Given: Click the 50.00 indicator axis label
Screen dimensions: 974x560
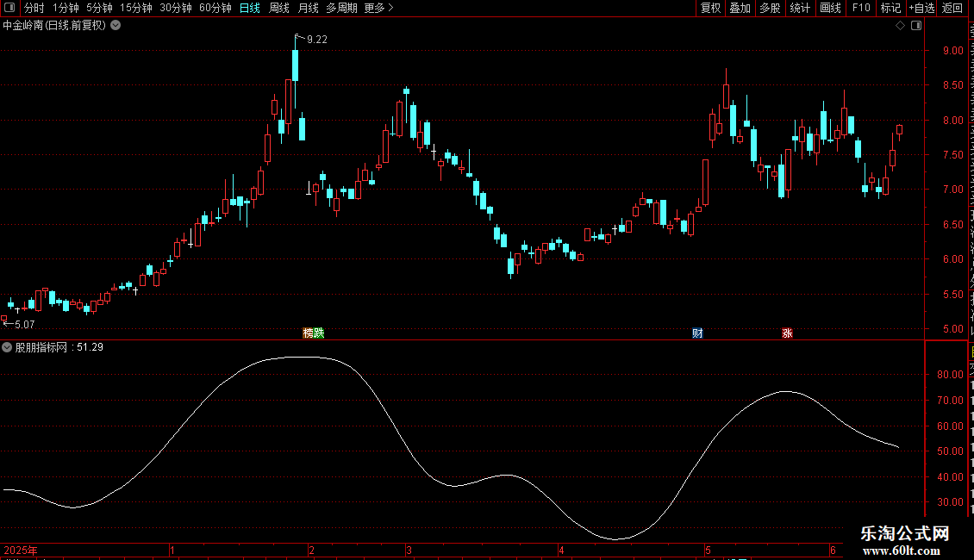Looking at the screenshot, I should click(951, 451).
